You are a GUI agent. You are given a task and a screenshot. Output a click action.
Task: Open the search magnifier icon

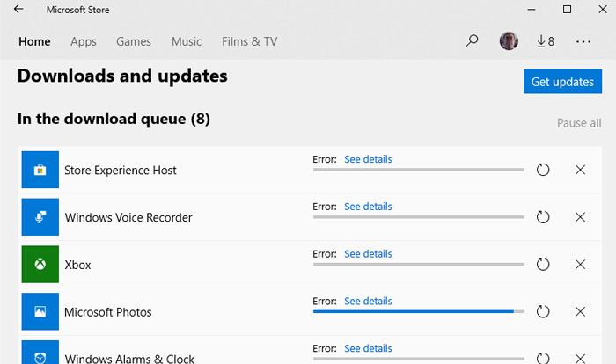pos(473,41)
